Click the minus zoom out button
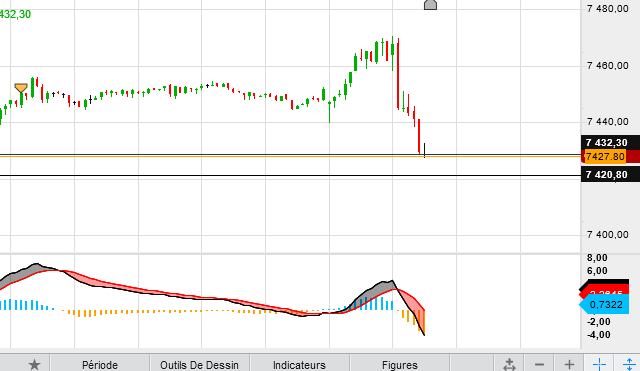The height and width of the screenshot is (371, 640). click(x=539, y=364)
